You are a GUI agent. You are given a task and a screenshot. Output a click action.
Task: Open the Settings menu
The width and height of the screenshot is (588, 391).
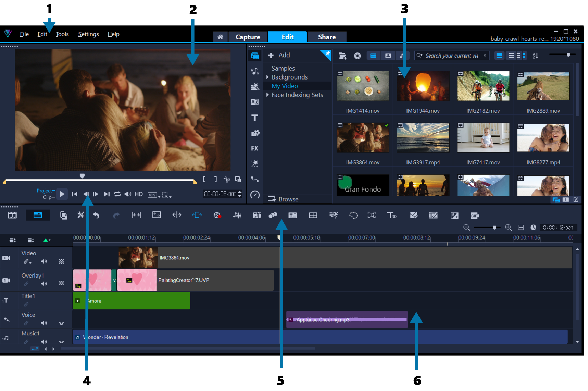coord(88,34)
